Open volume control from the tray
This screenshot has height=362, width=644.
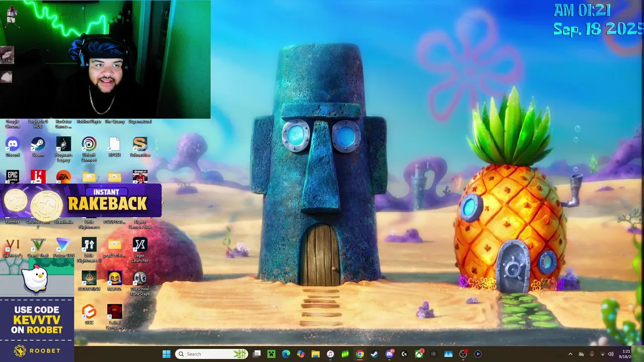point(611,354)
